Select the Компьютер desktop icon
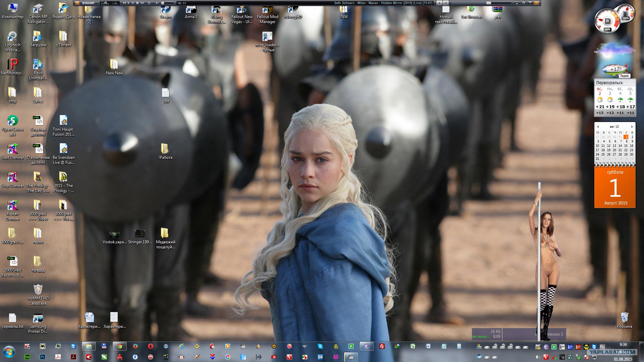 [13, 11]
